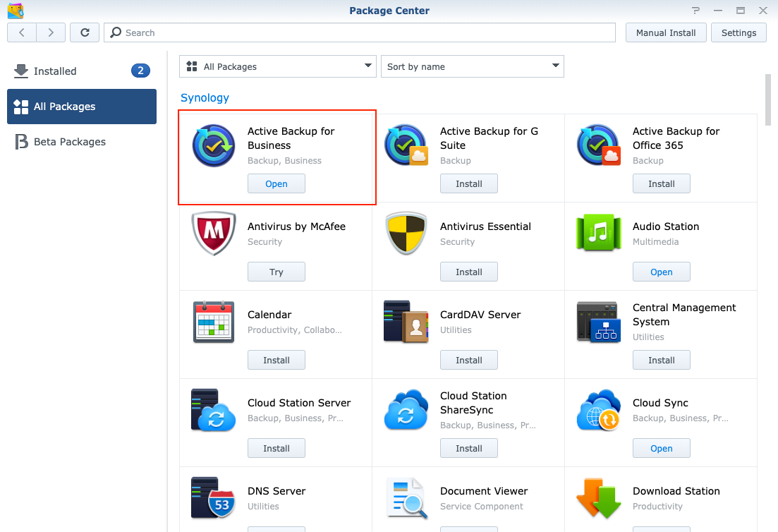Refresh the package list

(x=85, y=32)
